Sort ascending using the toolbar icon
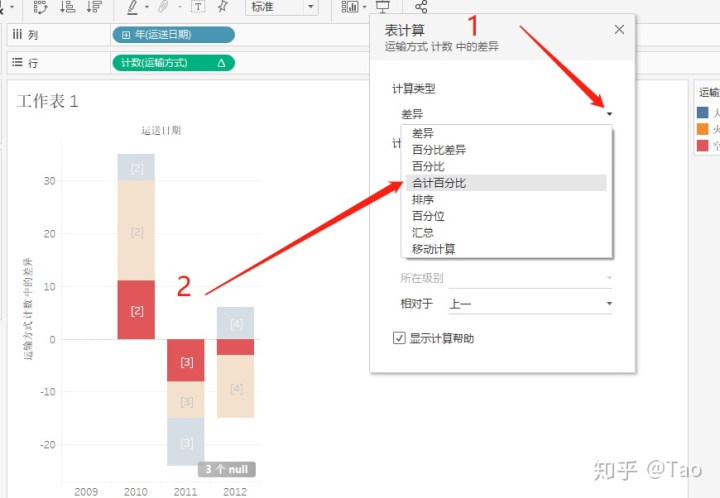 point(68,6)
